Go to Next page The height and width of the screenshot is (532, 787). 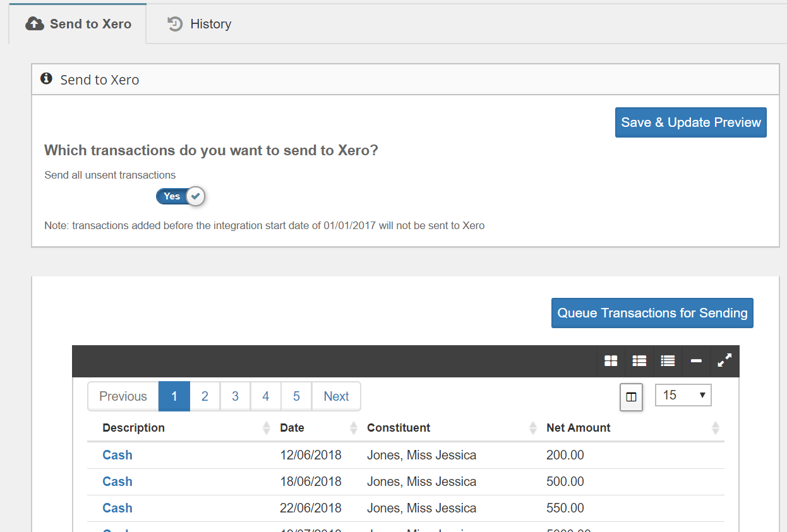(336, 396)
